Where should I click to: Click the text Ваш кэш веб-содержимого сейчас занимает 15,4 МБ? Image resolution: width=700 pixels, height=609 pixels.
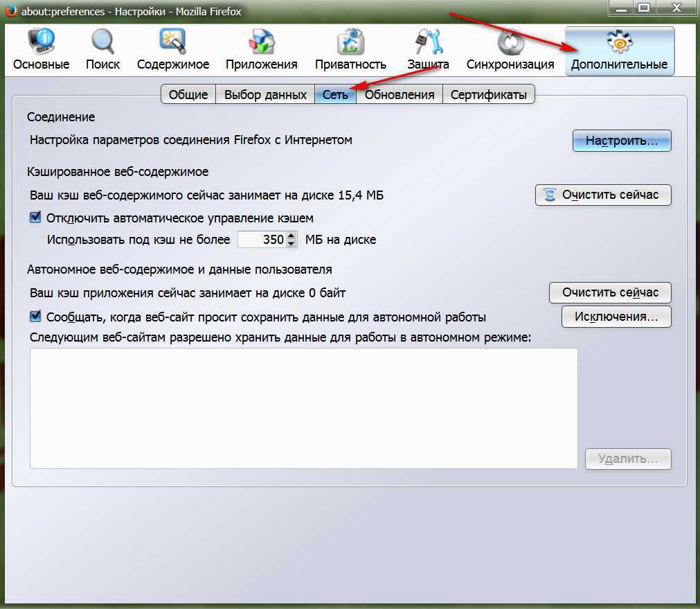207,195
